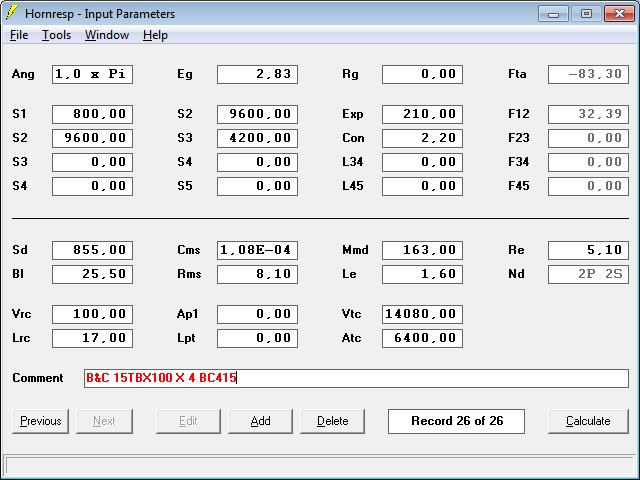Click the Comment field with B&C 15TBX100

356,378
